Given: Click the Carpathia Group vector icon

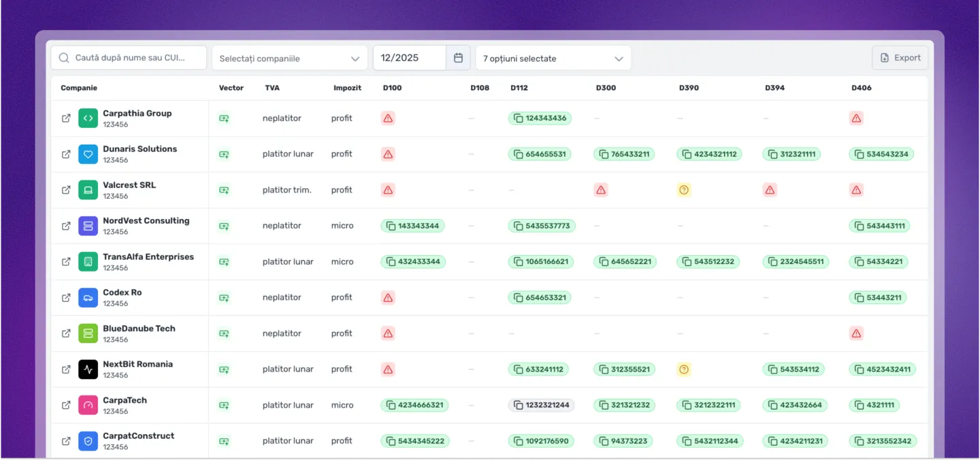Looking at the screenshot, I should [224, 118].
